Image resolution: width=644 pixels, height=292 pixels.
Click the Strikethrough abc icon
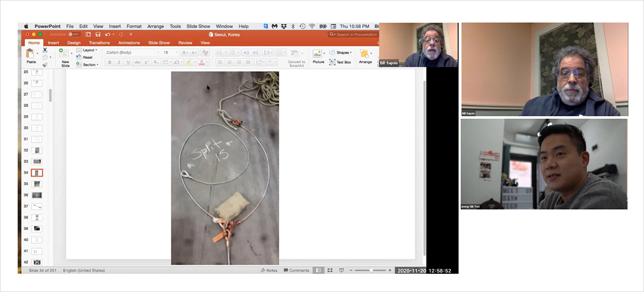[137, 62]
